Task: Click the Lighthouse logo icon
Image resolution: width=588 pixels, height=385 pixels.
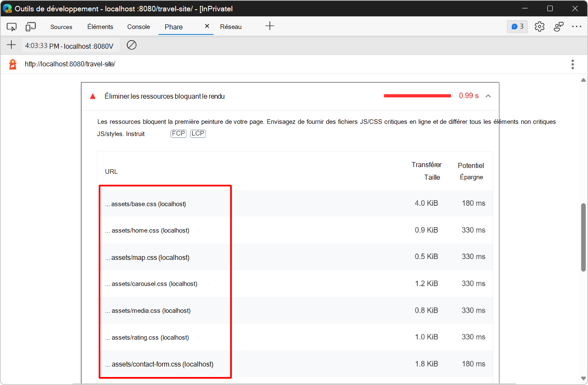Action: (x=13, y=64)
